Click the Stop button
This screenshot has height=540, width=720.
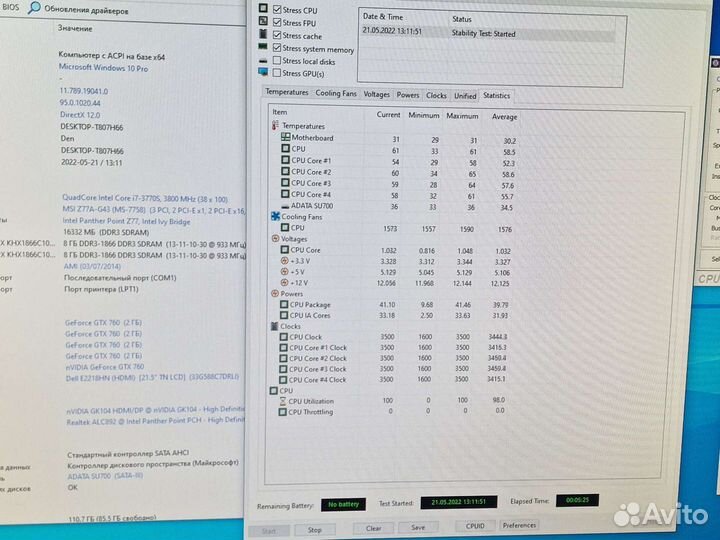[x=315, y=530]
